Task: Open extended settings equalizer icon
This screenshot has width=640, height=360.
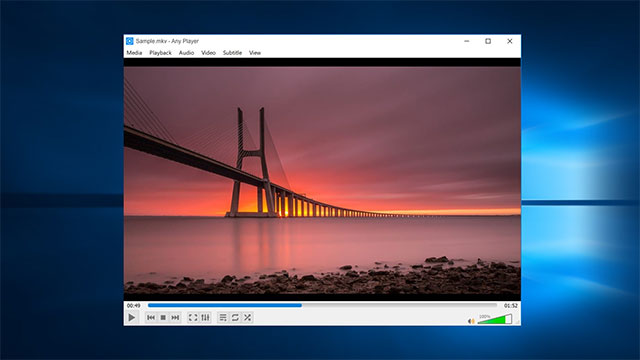Action: pyautogui.click(x=205, y=318)
